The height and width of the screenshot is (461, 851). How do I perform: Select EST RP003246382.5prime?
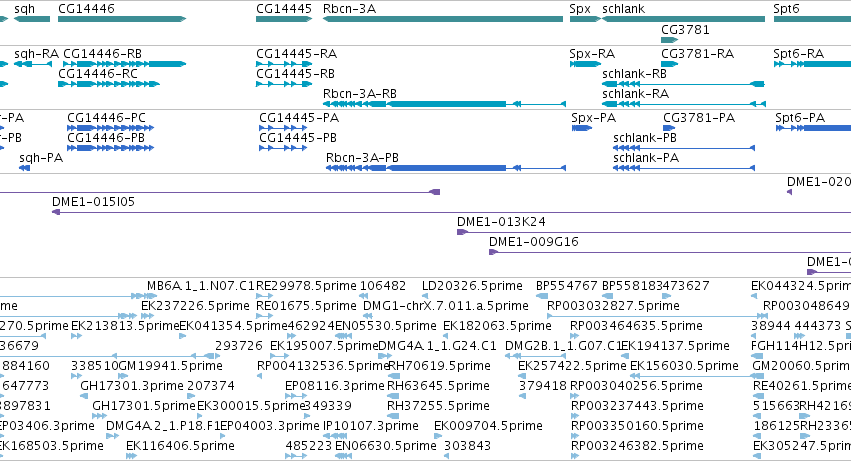pos(637,446)
